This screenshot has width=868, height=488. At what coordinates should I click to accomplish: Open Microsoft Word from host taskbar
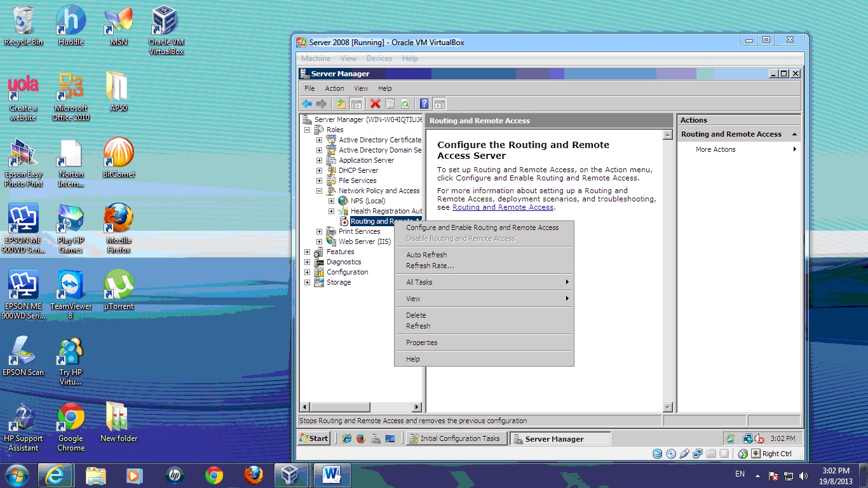pos(332,475)
